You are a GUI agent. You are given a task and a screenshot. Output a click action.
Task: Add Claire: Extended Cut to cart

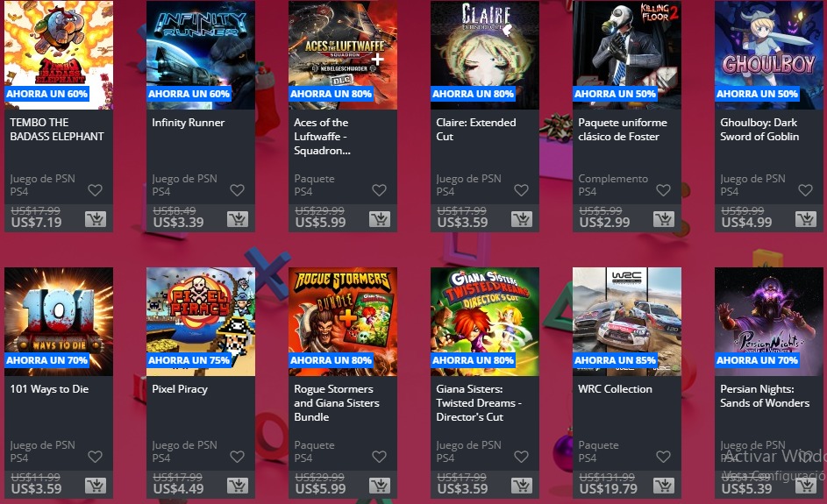[522, 219]
